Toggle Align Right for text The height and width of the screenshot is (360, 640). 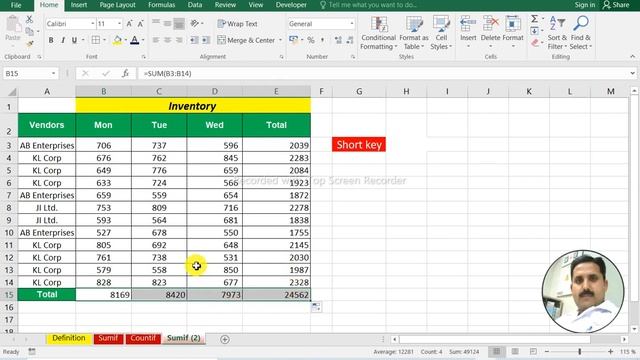(179, 40)
